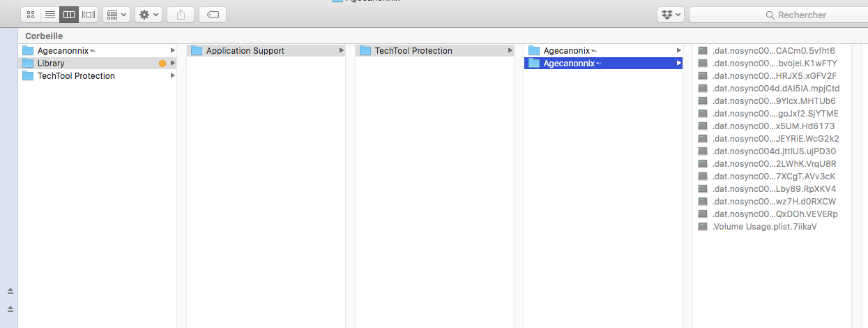Click icon of file ending 2LWhK.VrqU8R
The height and width of the screenshot is (328, 868).
(703, 163)
